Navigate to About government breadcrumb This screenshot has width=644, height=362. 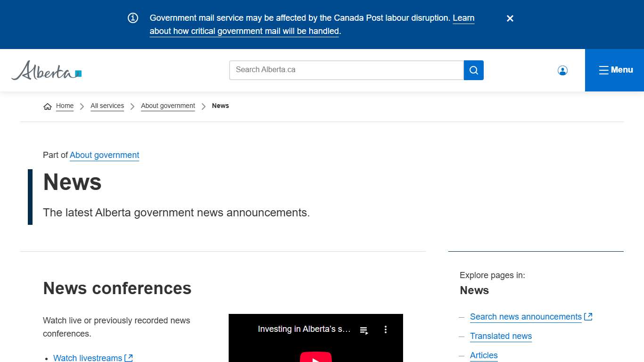pos(168,106)
